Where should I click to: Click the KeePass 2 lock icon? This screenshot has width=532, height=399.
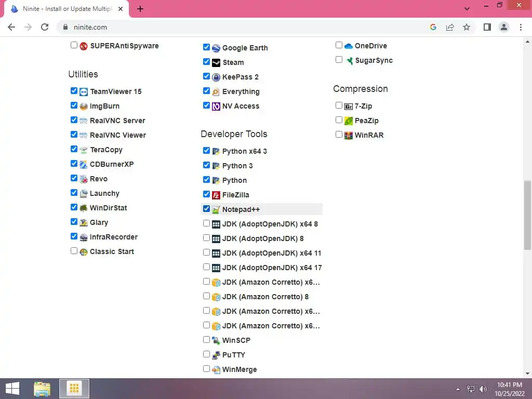click(x=216, y=77)
